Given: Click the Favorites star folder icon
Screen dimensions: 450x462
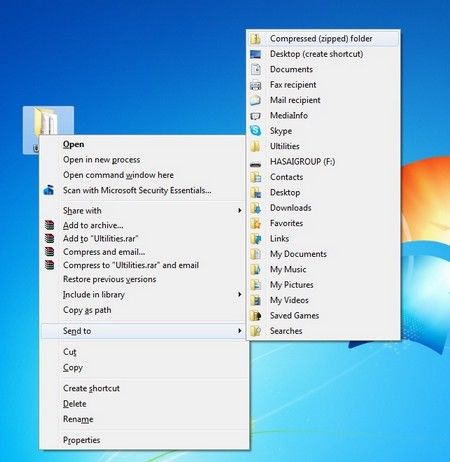Looking at the screenshot, I should coord(256,223).
